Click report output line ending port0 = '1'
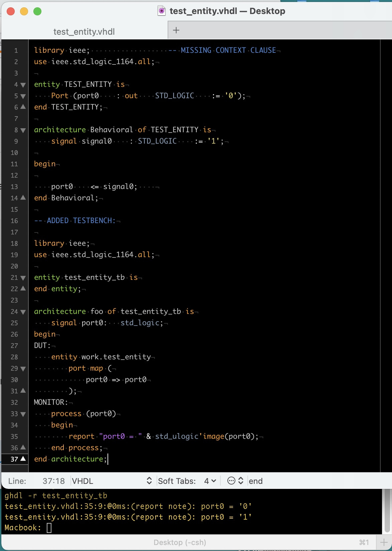 pos(128,517)
